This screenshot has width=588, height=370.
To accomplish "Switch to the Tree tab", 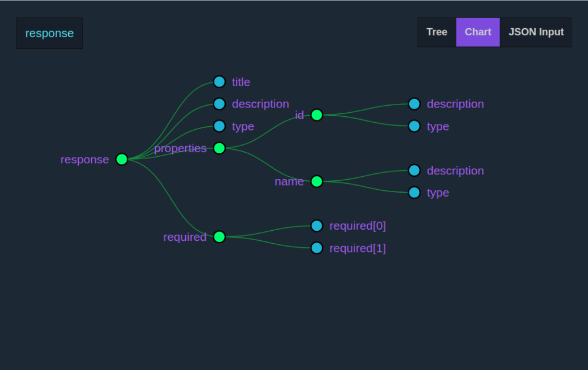I will pyautogui.click(x=436, y=32).
